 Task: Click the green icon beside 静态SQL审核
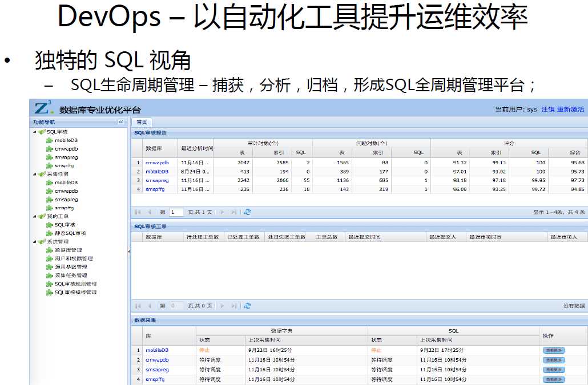pos(50,233)
